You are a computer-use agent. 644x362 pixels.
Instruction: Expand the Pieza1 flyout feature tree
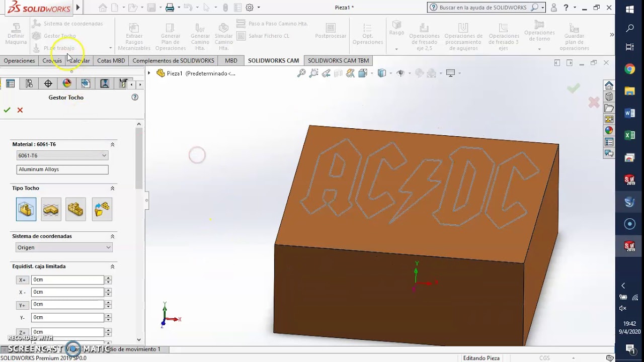pyautogui.click(x=149, y=73)
